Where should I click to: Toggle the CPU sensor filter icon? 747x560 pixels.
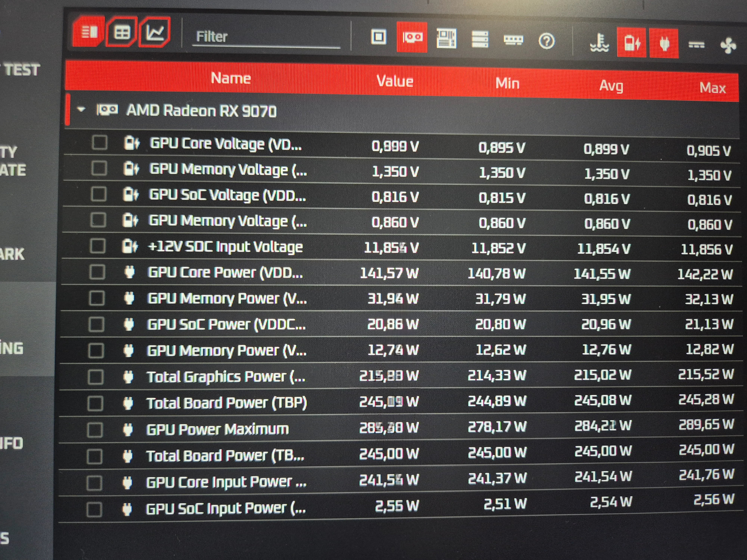tap(378, 37)
